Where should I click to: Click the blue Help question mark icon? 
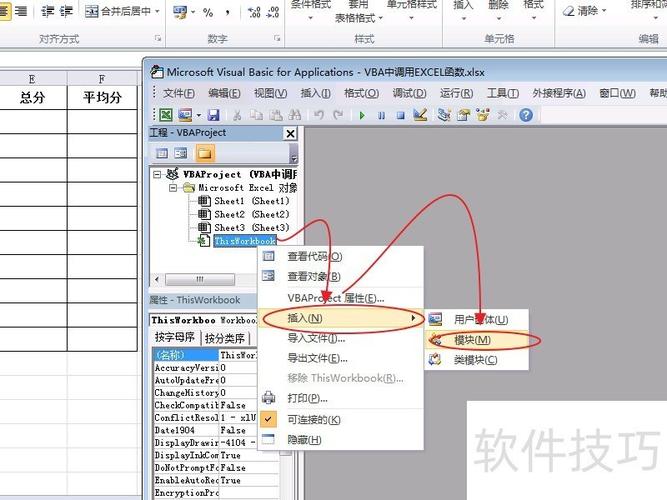tap(525, 115)
